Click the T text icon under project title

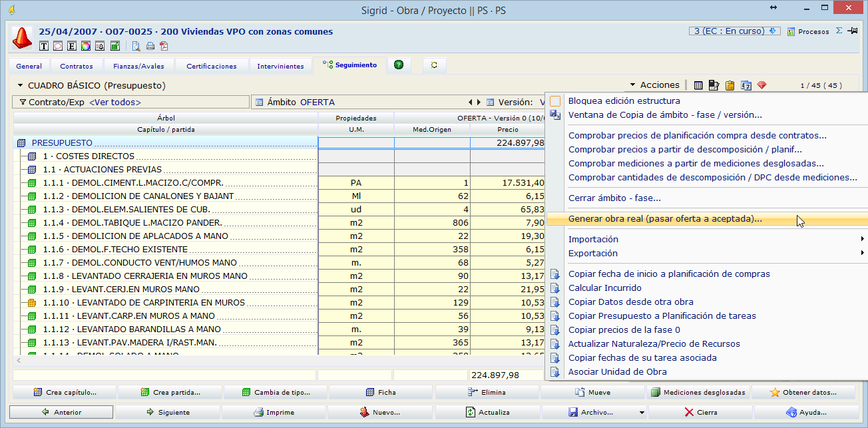coord(44,46)
